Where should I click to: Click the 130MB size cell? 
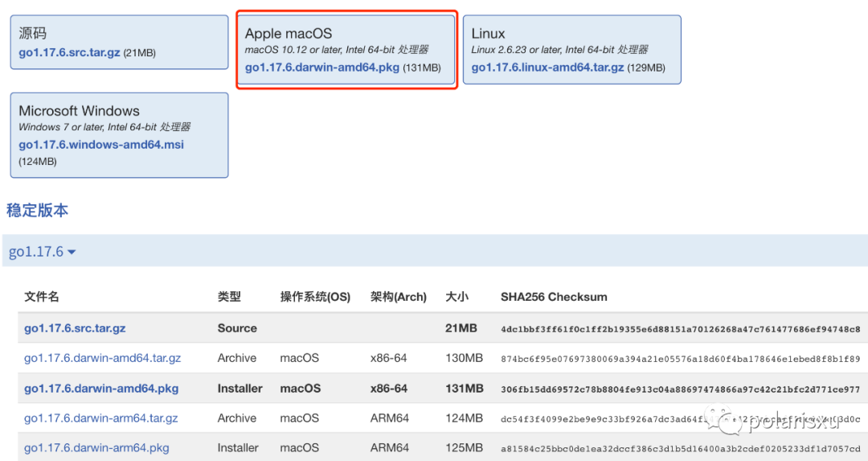pos(464,358)
